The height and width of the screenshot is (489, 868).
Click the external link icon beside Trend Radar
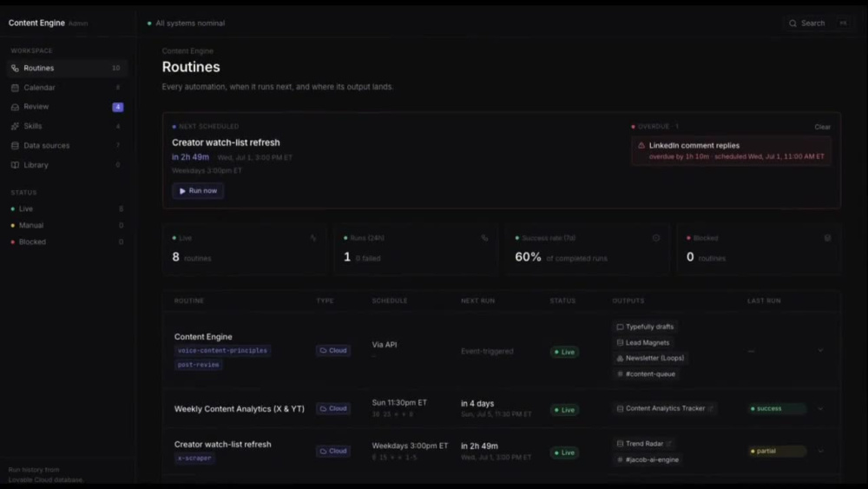[x=668, y=444]
